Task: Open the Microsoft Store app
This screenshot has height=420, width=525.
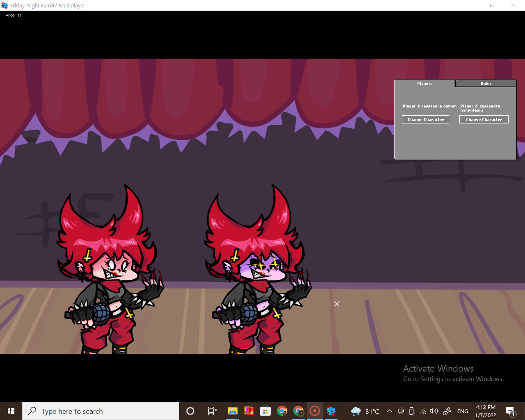Action: pos(265,411)
